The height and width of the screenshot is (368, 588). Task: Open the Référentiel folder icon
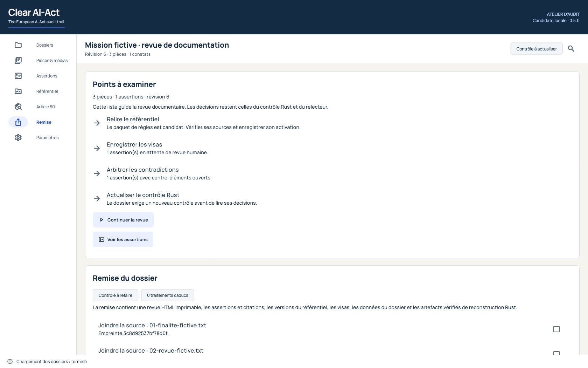pyautogui.click(x=18, y=91)
